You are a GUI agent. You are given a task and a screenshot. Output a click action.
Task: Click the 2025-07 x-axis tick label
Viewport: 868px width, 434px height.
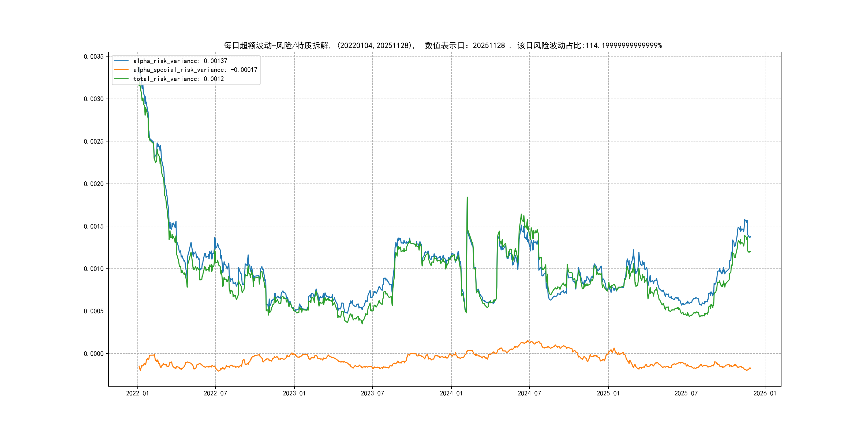pyautogui.click(x=686, y=394)
